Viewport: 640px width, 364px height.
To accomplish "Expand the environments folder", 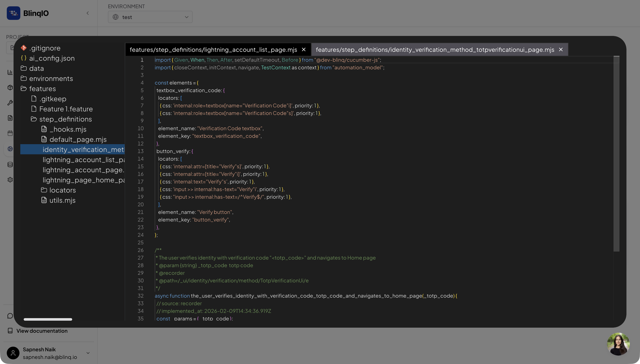I will (51, 78).
